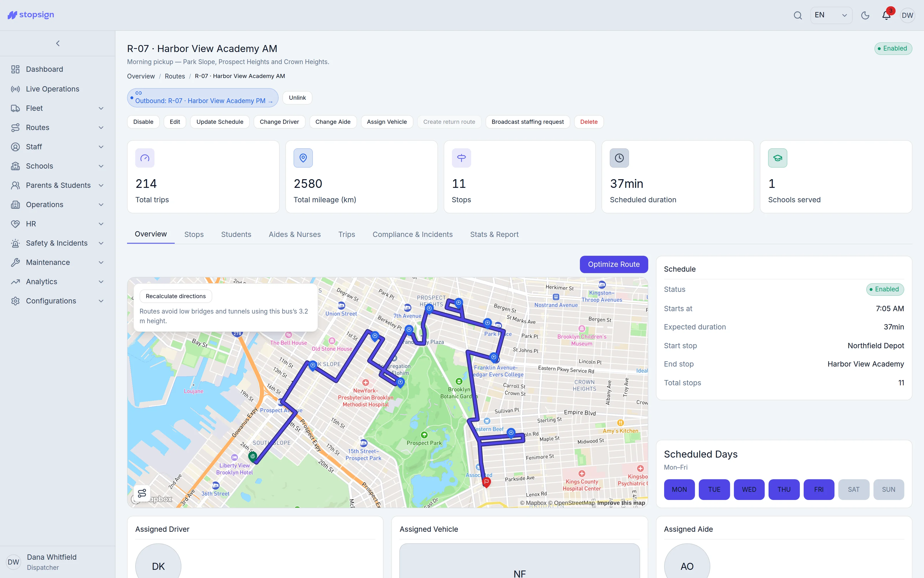Toggle dark mode with moon icon
This screenshot has height=578, width=924.
point(865,15)
